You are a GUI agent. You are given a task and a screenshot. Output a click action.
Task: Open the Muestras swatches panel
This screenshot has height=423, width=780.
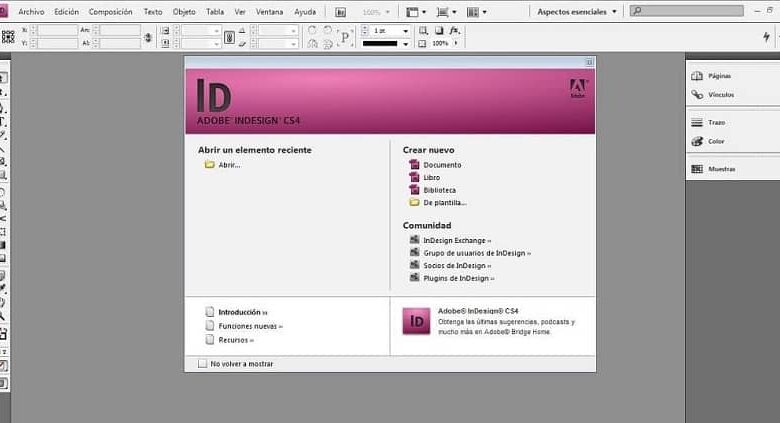tap(713, 169)
